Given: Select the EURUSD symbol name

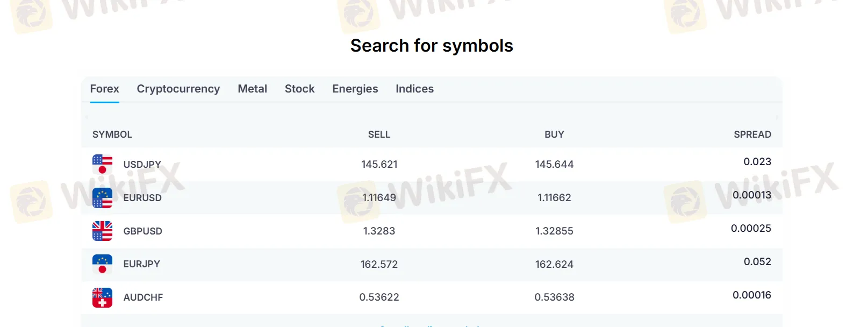Looking at the screenshot, I should (142, 198).
